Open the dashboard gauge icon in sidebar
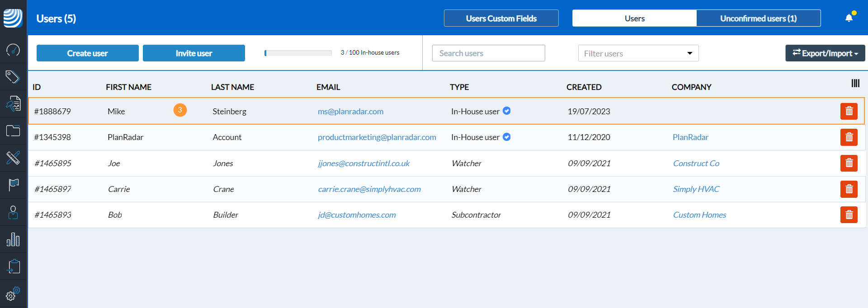The height and width of the screenshot is (308, 868). click(x=13, y=50)
